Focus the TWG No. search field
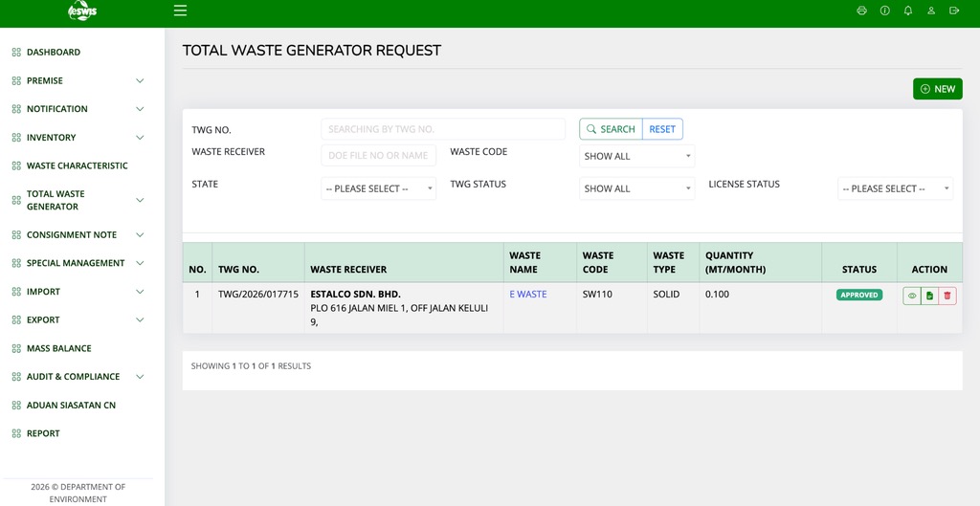The height and width of the screenshot is (506, 980). [x=443, y=129]
